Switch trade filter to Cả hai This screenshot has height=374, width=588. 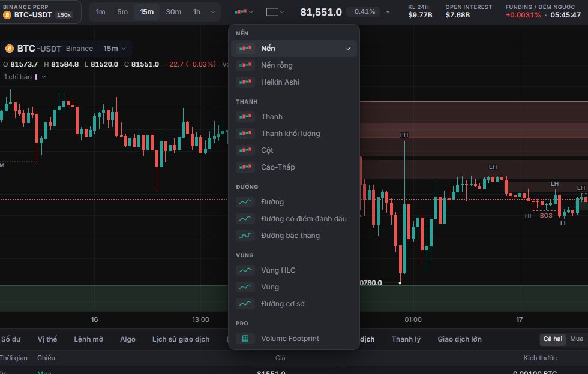(553, 339)
